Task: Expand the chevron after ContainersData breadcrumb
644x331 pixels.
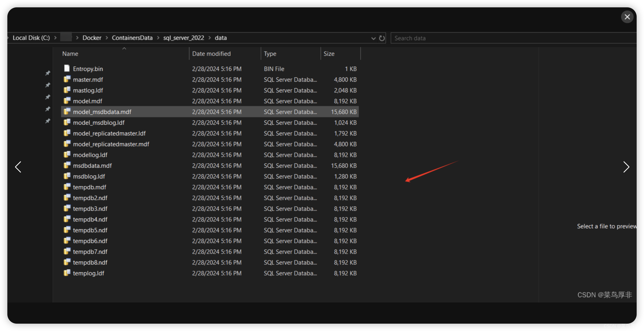Action: click(158, 38)
